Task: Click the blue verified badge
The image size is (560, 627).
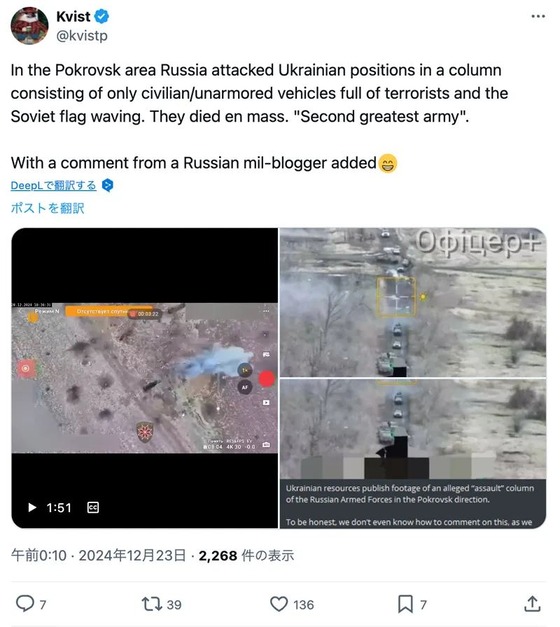Action: (102, 17)
